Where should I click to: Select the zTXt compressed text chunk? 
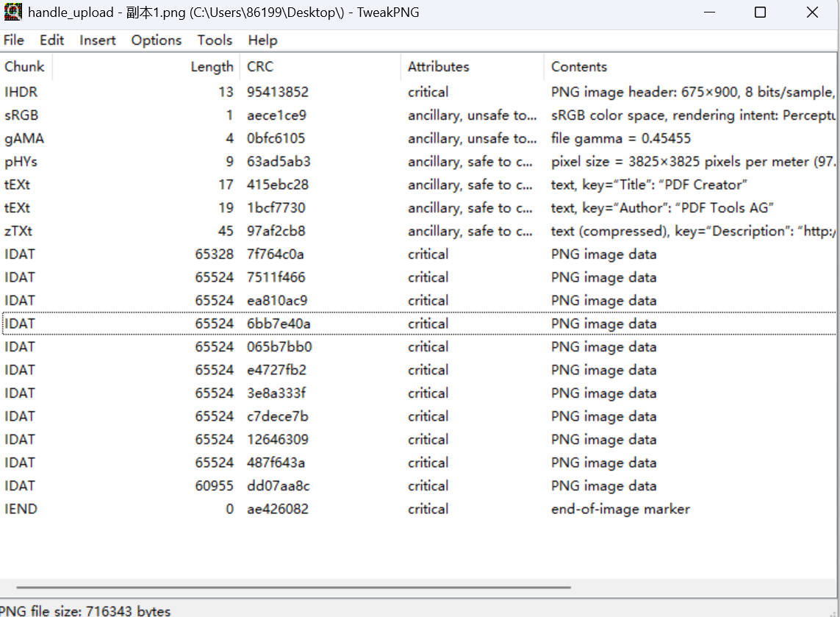click(18, 231)
